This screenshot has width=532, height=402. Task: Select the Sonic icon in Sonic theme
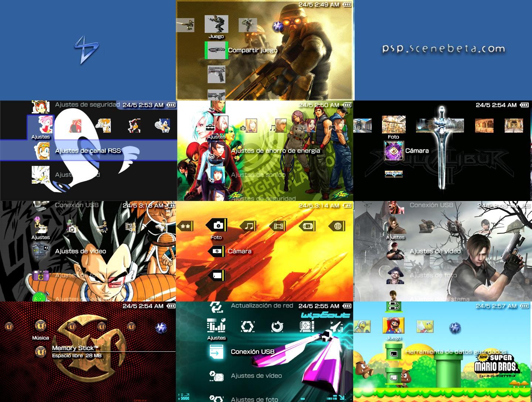tap(162, 126)
